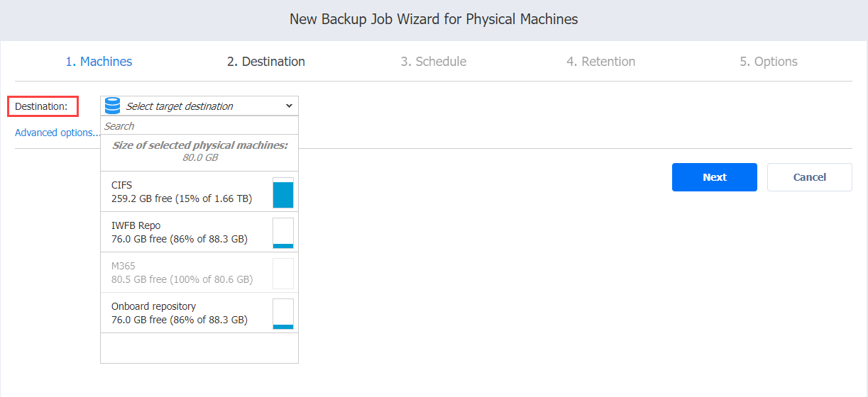Click the IWFB Repo storage usage bar icon

coord(283,233)
